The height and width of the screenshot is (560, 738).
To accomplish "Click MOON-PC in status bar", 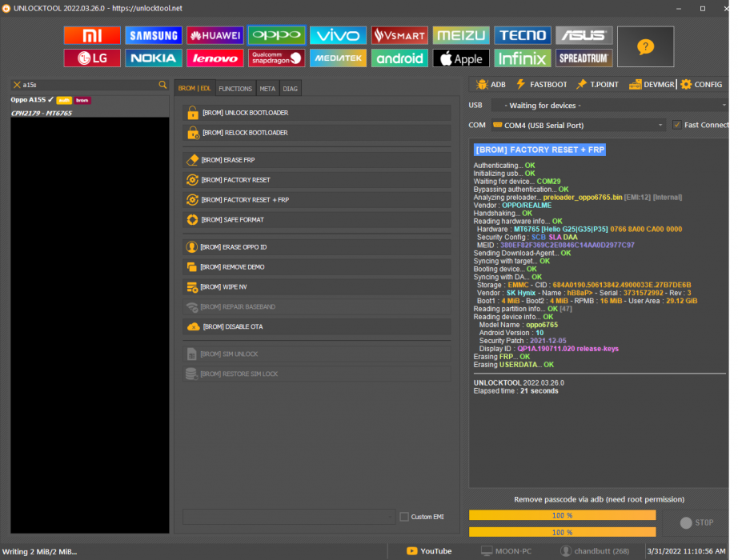I will pyautogui.click(x=506, y=551).
